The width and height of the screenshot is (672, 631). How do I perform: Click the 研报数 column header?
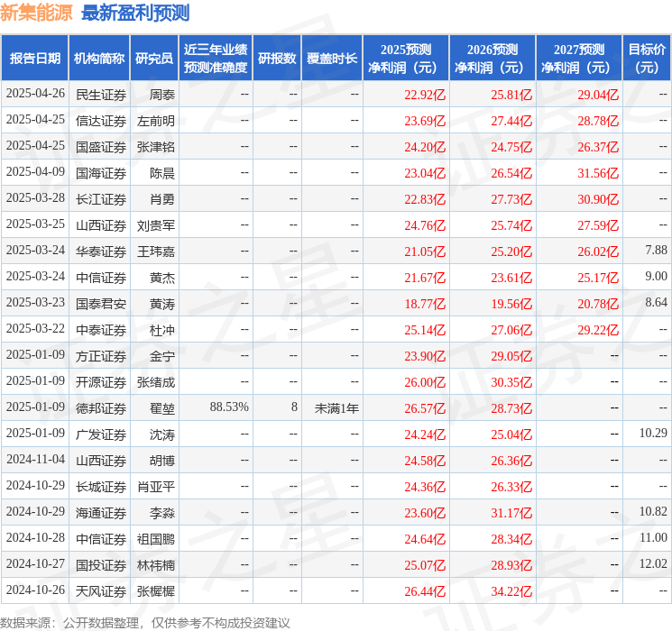[x=277, y=59]
